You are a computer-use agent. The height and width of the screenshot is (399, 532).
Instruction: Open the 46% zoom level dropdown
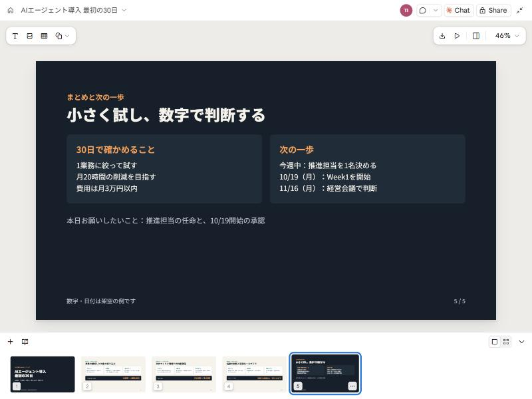click(x=507, y=36)
